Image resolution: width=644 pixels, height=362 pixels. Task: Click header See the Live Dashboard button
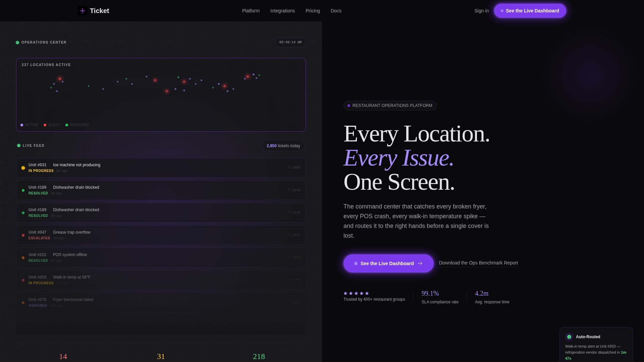(530, 11)
